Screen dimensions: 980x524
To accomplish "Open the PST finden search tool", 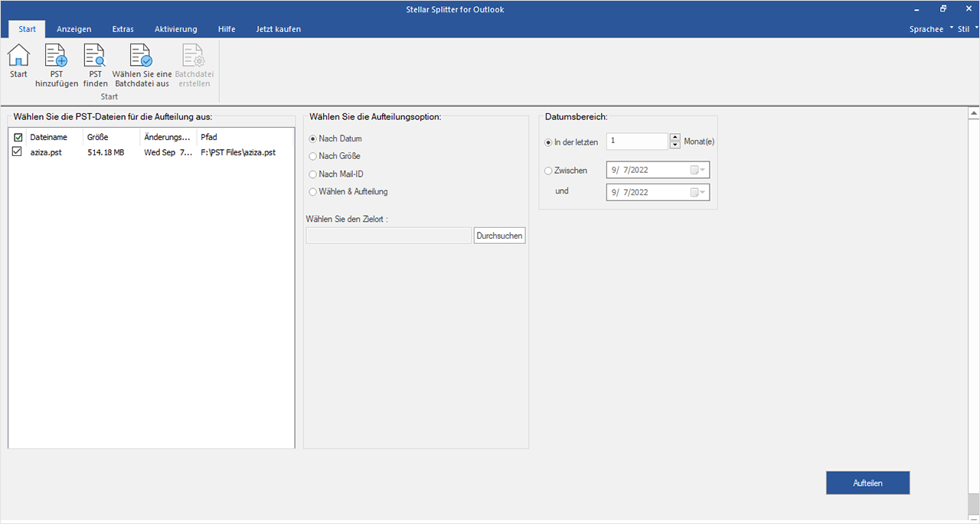I will 95,56.
